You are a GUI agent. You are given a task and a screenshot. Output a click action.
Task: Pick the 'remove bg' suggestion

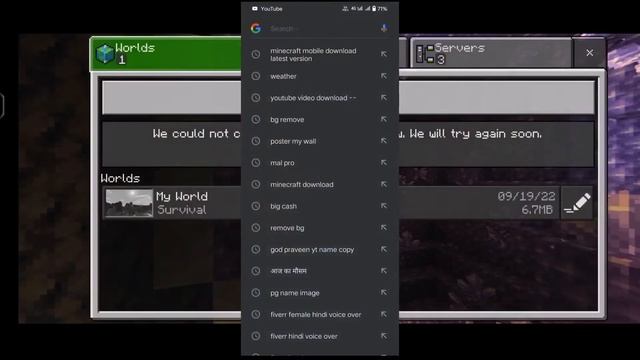tap(287, 228)
